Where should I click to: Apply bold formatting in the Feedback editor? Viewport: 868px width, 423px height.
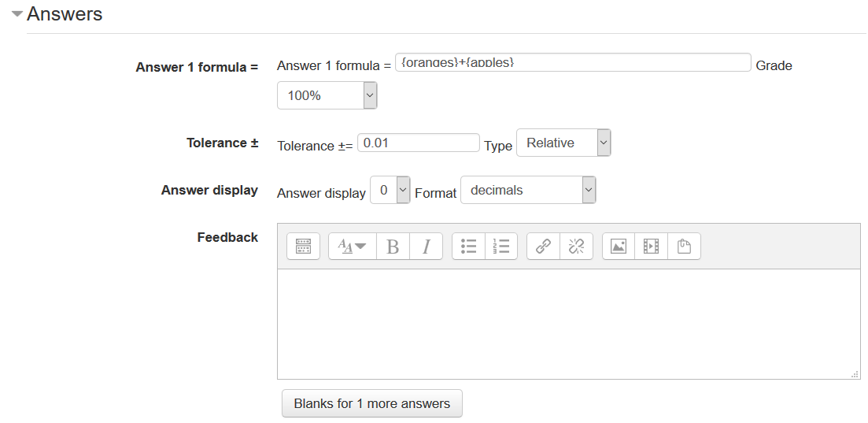tap(393, 247)
